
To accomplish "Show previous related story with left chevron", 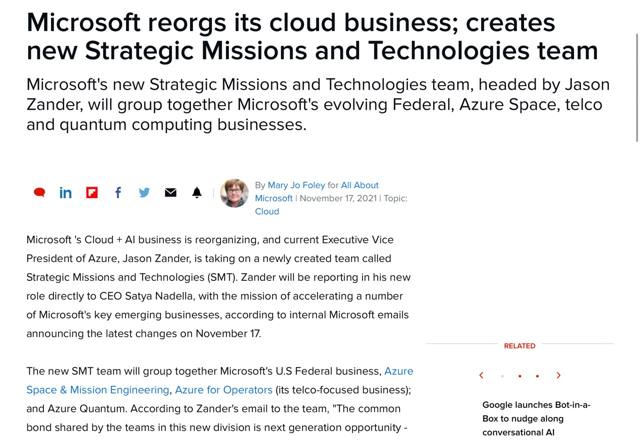I will pyautogui.click(x=482, y=376).
